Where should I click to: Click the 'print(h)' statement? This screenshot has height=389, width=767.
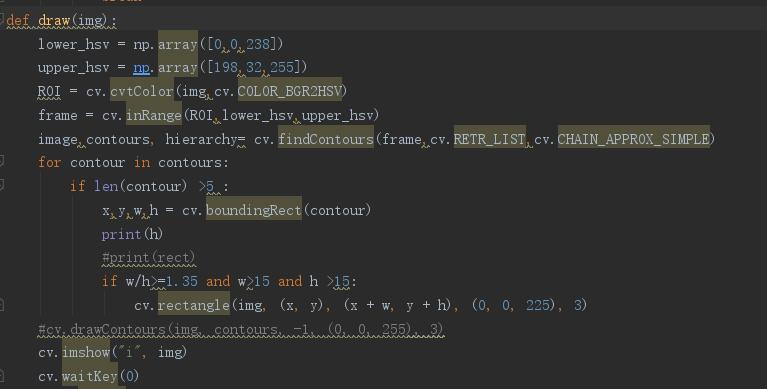click(132, 234)
